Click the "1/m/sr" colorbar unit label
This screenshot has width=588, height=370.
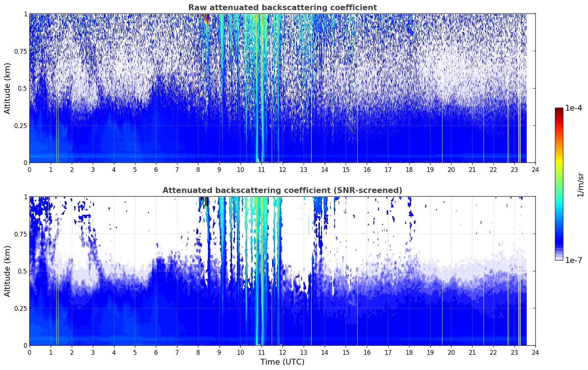[580, 184]
